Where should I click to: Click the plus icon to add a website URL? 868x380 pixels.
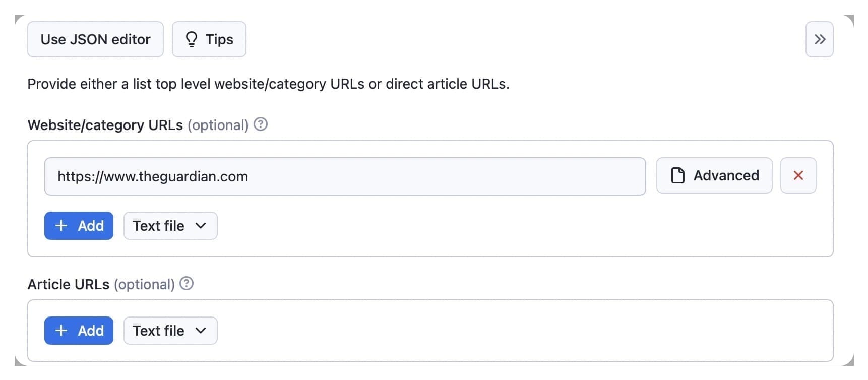click(61, 226)
